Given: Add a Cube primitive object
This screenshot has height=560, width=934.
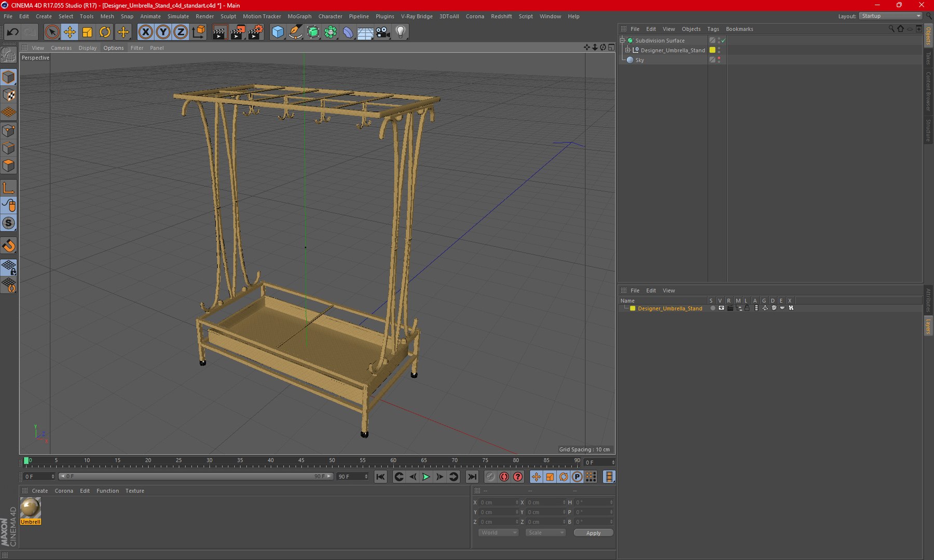Looking at the screenshot, I should coord(278,32).
